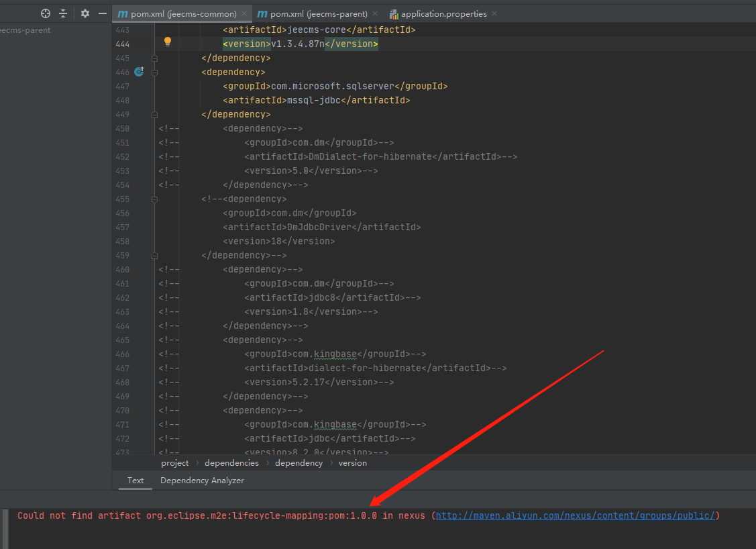Viewport: 756px width, 549px height.
Task: Click the Select Opened File locate icon
Action: tap(46, 13)
